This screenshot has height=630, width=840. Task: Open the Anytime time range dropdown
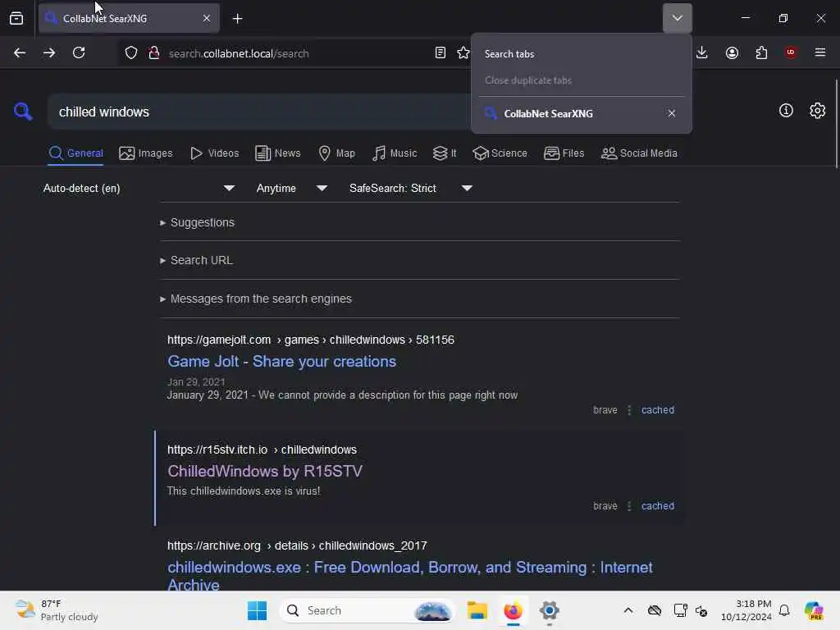click(291, 188)
